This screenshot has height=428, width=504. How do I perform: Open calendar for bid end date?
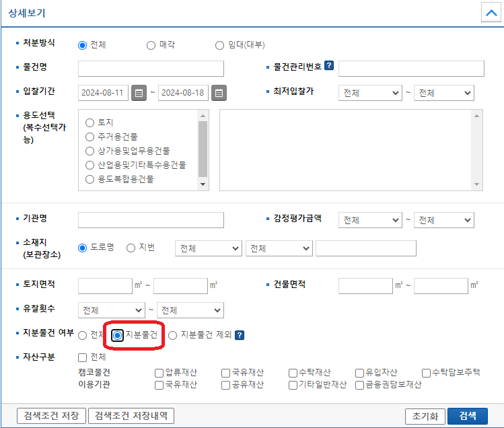click(219, 93)
